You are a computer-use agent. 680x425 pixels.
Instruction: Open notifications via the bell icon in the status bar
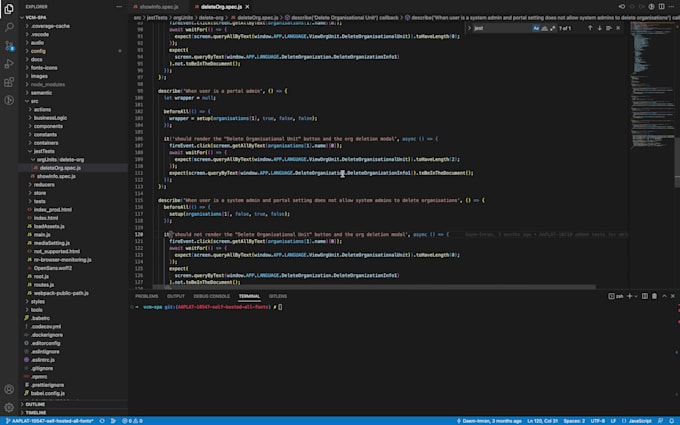(x=672, y=421)
